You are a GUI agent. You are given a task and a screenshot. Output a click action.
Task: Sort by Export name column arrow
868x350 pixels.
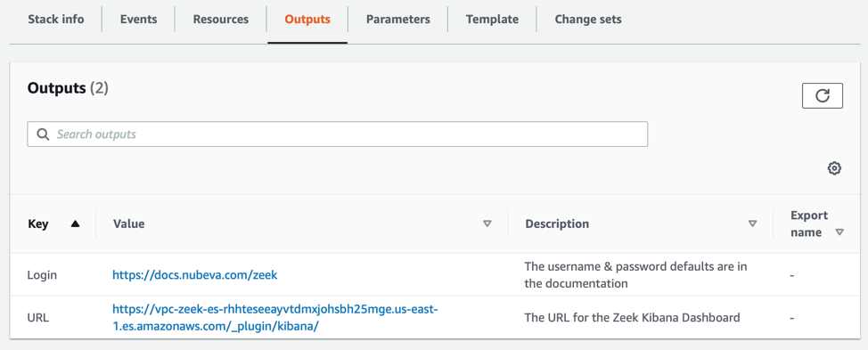click(x=839, y=232)
